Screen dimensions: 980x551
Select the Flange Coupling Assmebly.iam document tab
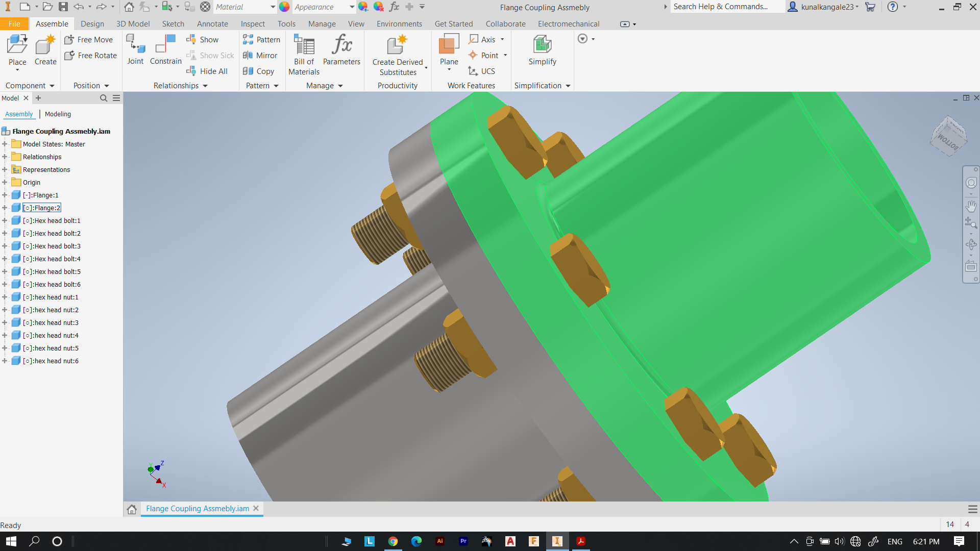[198, 509]
